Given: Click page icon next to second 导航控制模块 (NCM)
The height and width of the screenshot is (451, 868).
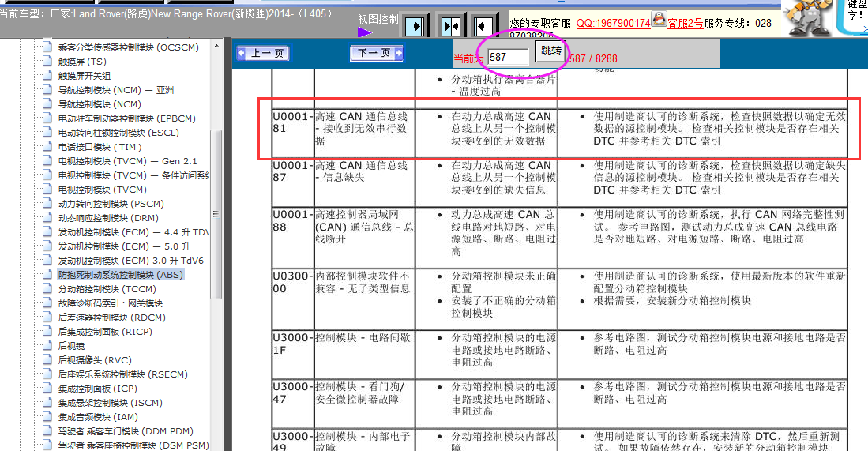Looking at the screenshot, I should coord(47,104).
